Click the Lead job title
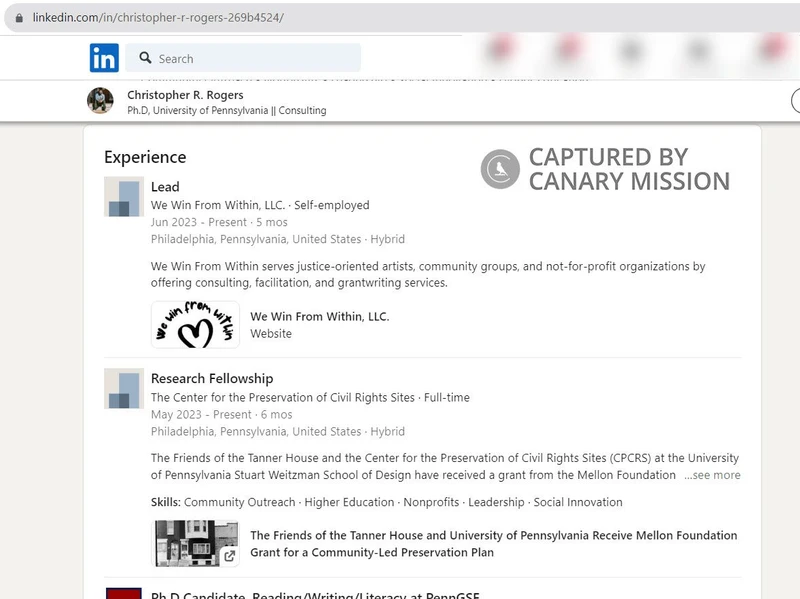The height and width of the screenshot is (599, 800). [165, 187]
